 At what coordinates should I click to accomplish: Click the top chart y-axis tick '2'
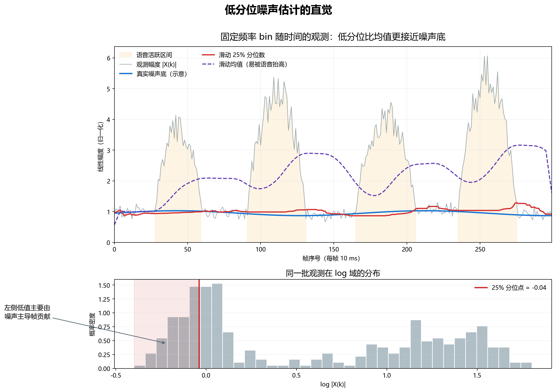[x=109, y=181]
